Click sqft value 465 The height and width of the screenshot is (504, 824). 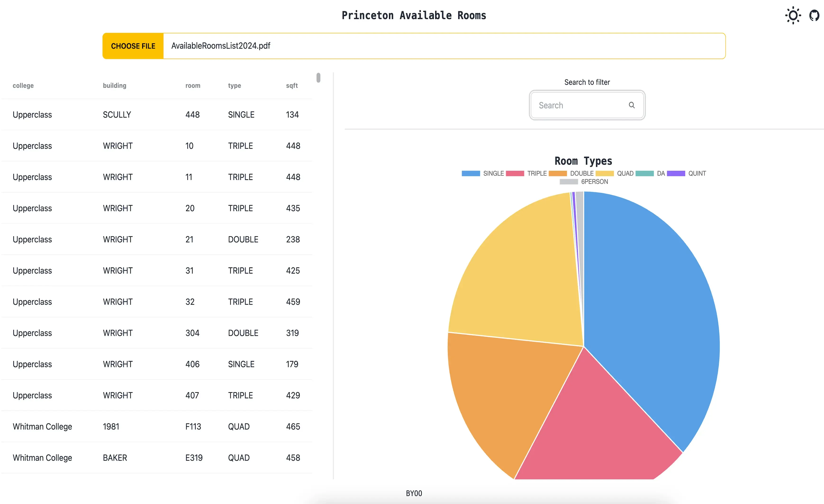coord(293,427)
